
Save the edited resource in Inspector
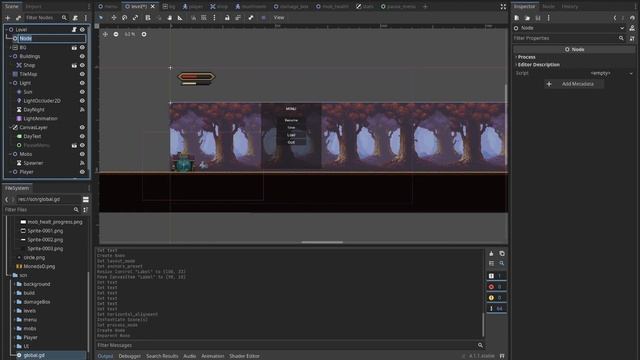pyautogui.click(x=538, y=18)
